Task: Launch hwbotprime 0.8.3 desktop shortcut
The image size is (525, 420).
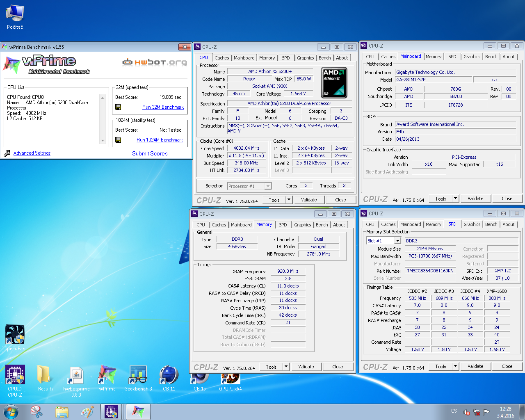Action: tap(76, 381)
